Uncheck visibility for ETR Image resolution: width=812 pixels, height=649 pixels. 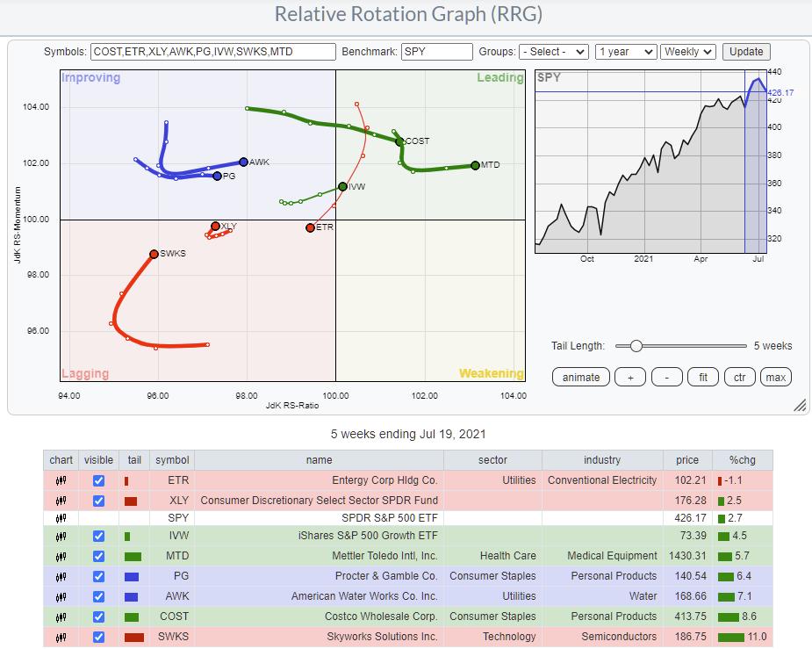click(x=98, y=480)
